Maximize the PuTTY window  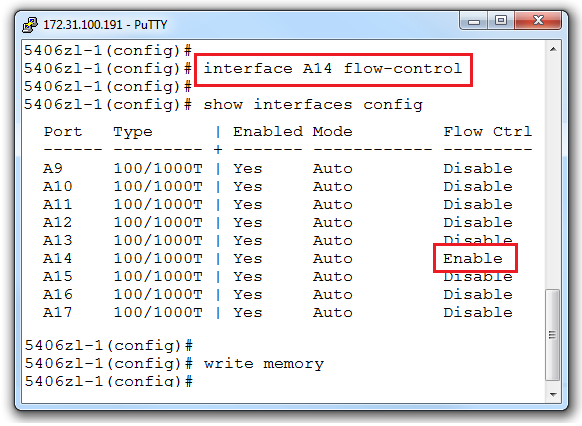click(501, 20)
